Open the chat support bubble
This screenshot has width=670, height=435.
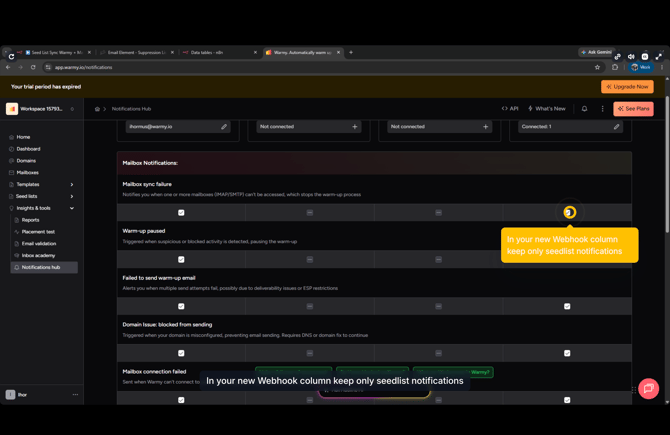pyautogui.click(x=648, y=388)
